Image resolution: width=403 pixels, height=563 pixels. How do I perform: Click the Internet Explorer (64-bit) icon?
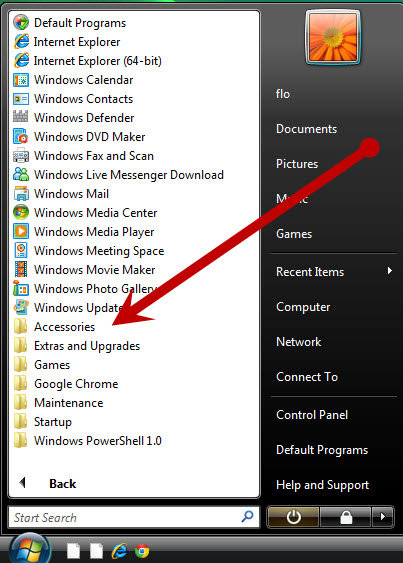(21, 61)
